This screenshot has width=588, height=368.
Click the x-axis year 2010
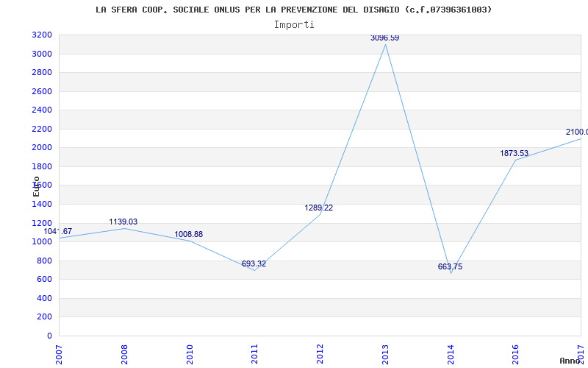190,355
